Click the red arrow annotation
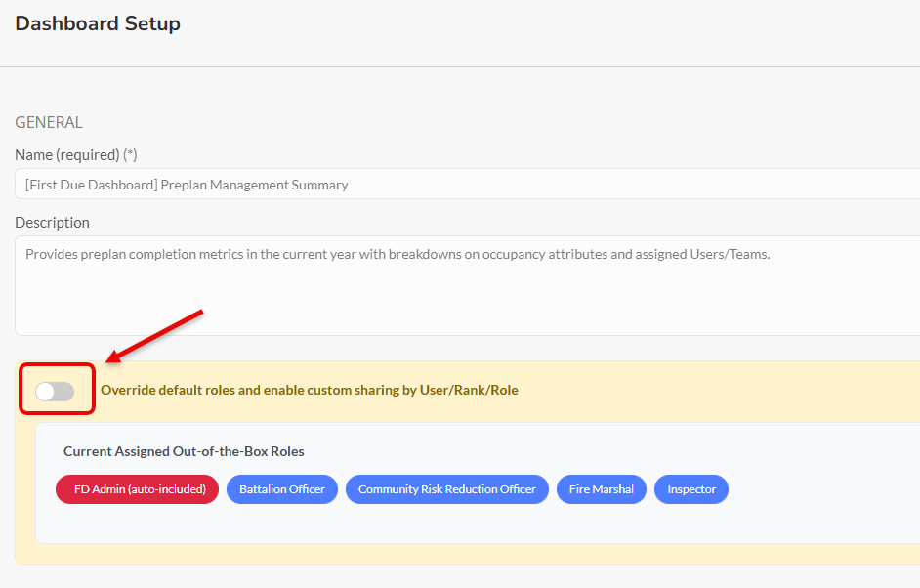The height and width of the screenshot is (588, 920). coord(156,336)
